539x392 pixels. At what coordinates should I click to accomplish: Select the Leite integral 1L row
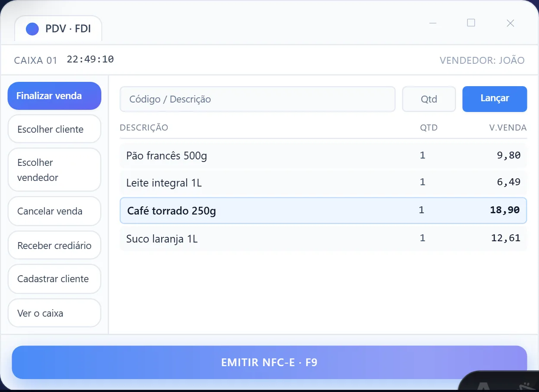[x=323, y=183]
